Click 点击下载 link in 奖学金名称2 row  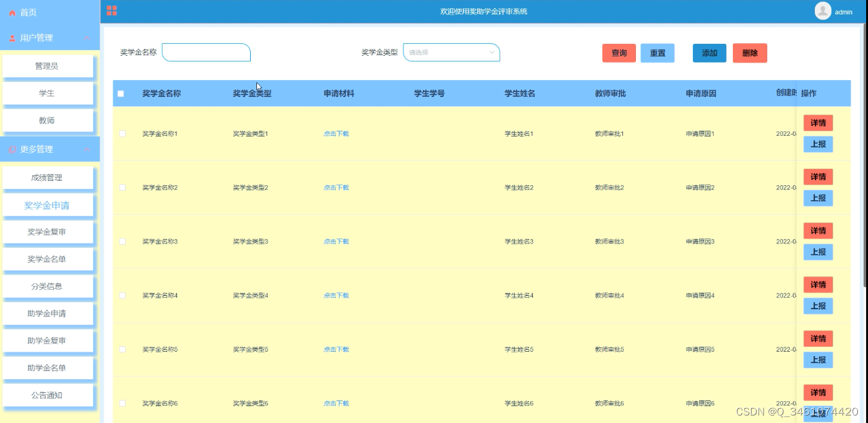tap(336, 188)
